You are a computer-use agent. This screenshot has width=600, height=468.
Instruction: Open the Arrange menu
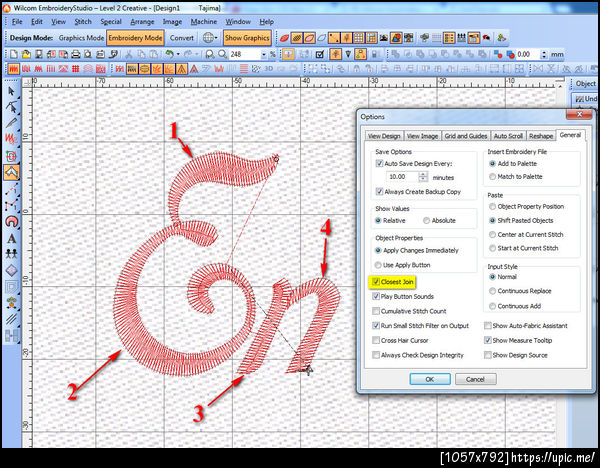[142, 21]
